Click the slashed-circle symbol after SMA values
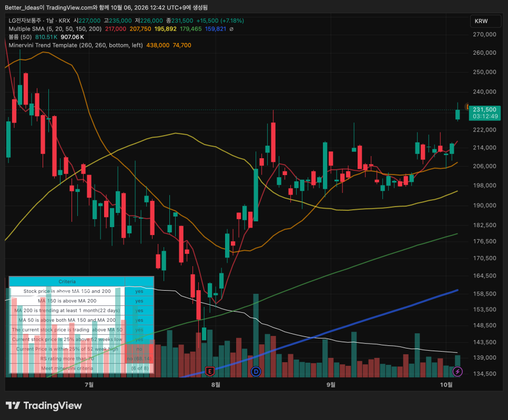508x420 pixels. (231, 29)
